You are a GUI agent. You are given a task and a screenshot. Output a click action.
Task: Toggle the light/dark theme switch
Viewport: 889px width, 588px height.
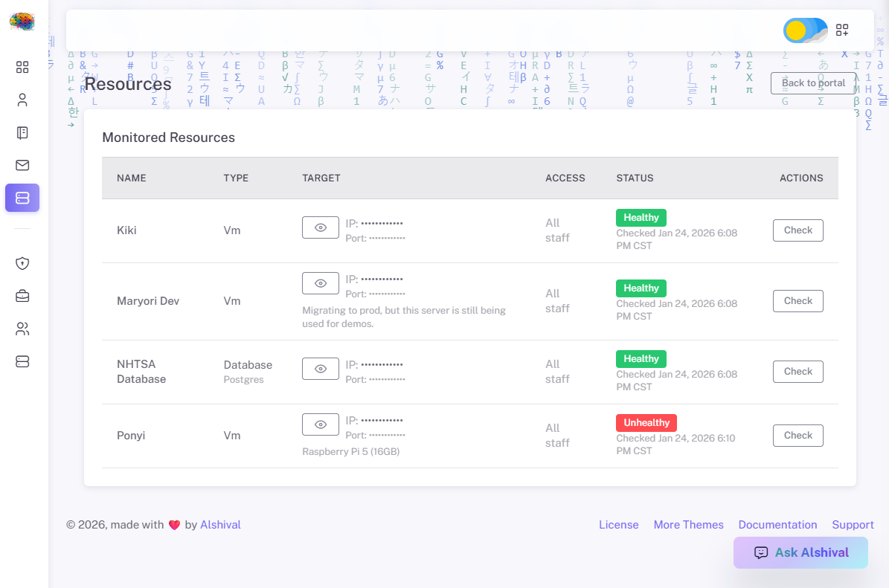805,30
